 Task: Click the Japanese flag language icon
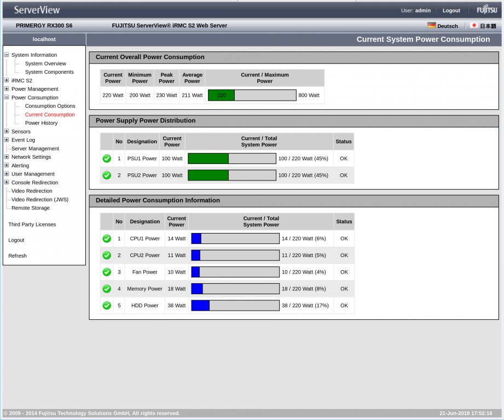pos(473,26)
